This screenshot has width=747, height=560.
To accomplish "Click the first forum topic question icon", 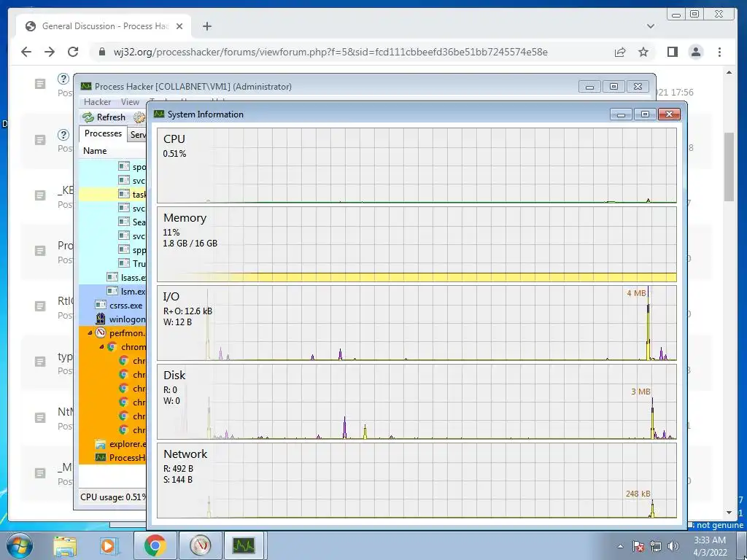I will (x=63, y=79).
